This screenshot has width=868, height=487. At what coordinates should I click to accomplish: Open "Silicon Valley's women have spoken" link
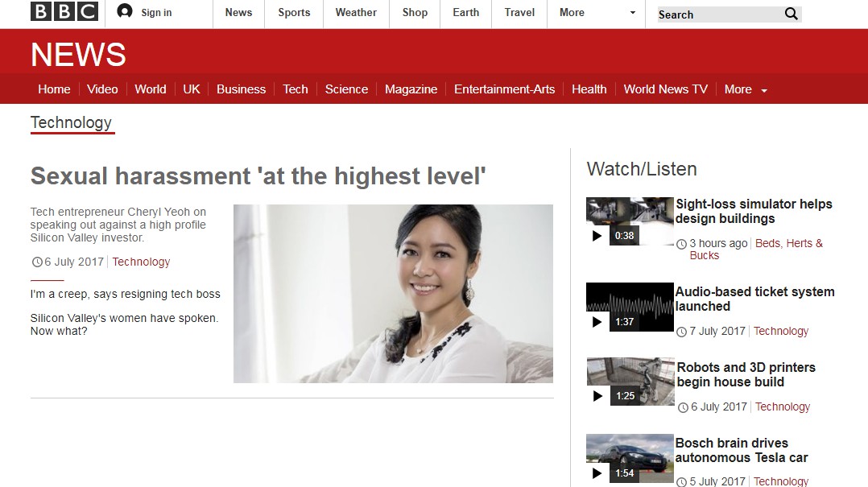pos(124,324)
